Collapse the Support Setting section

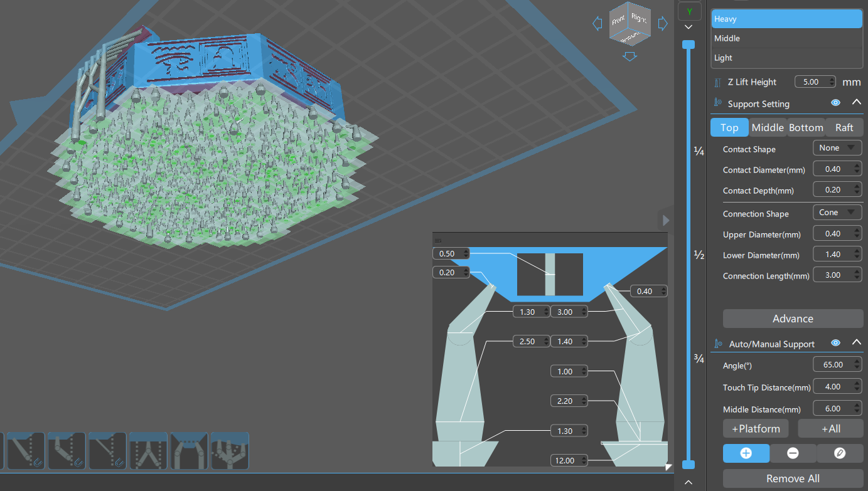[856, 103]
